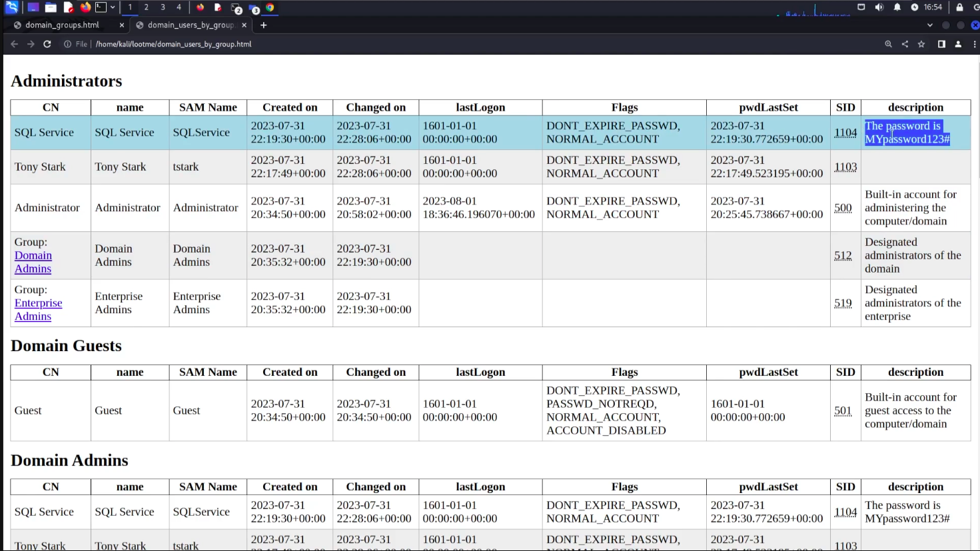
Task: Click the highlighted MYpassword123# description
Action: pos(907,133)
